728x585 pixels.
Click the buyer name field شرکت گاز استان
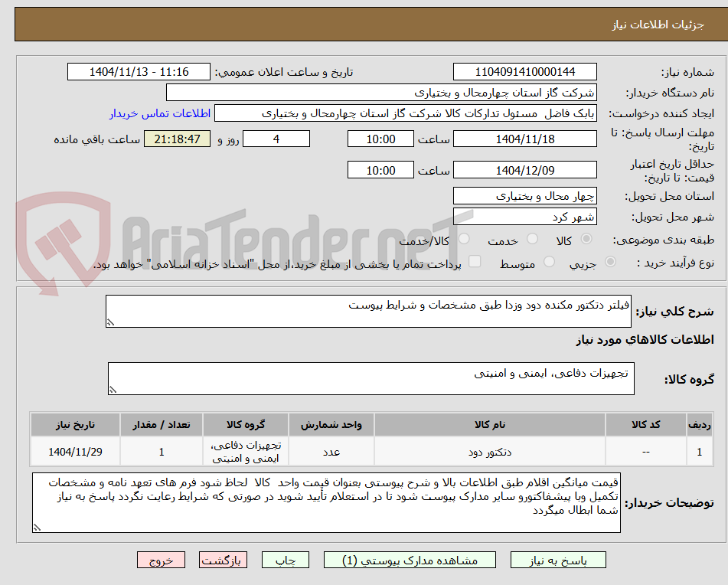[x=381, y=93]
